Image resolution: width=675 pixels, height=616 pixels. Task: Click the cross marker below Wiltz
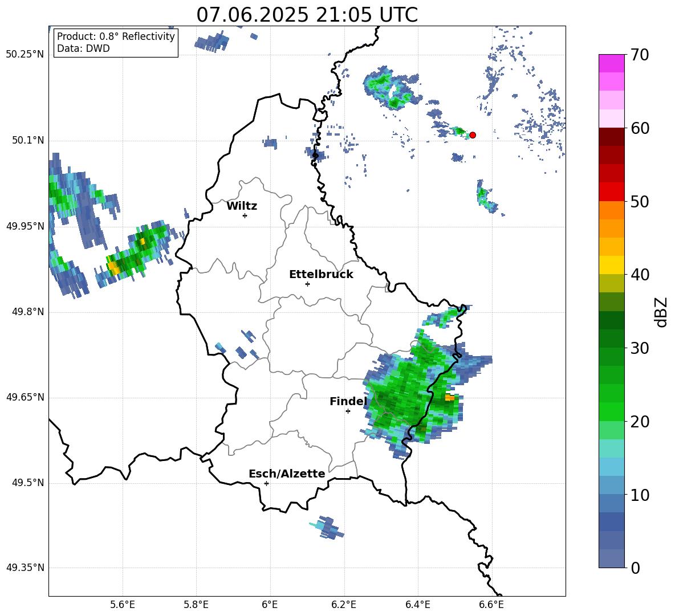click(x=245, y=215)
